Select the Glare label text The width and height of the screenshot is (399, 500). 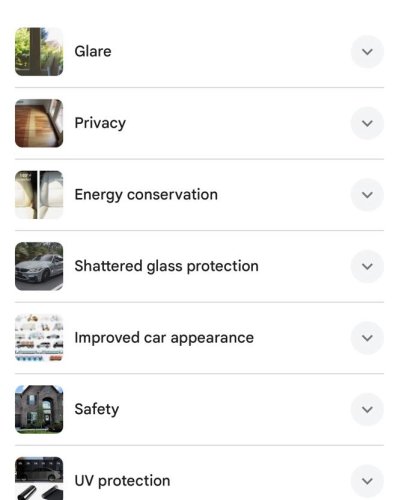pyautogui.click(x=93, y=52)
